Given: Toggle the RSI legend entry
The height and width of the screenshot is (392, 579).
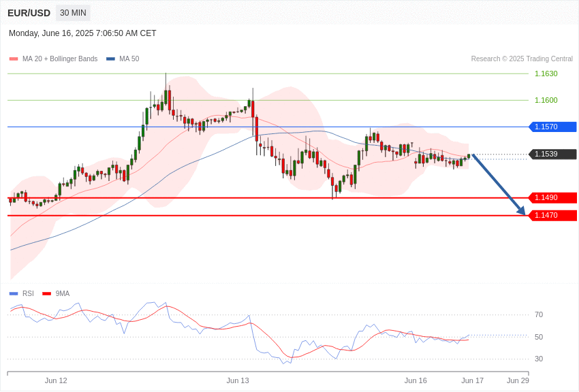Looking at the screenshot, I should pos(21,293).
